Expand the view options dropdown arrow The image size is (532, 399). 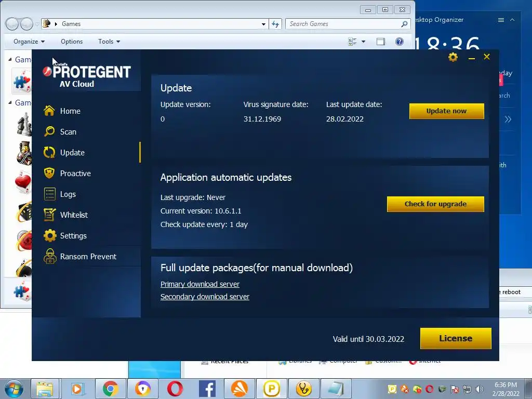click(x=363, y=42)
